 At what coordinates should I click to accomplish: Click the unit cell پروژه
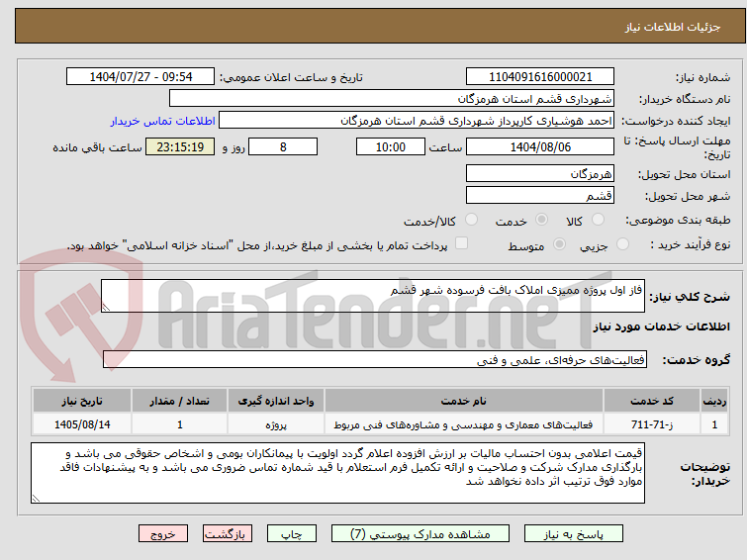click(276, 424)
